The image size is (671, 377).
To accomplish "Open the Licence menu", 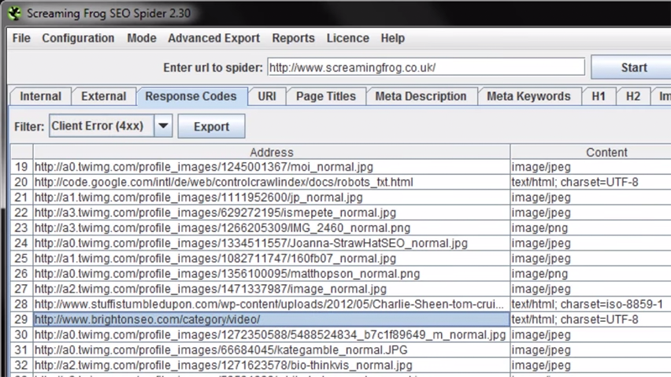I will tap(348, 38).
